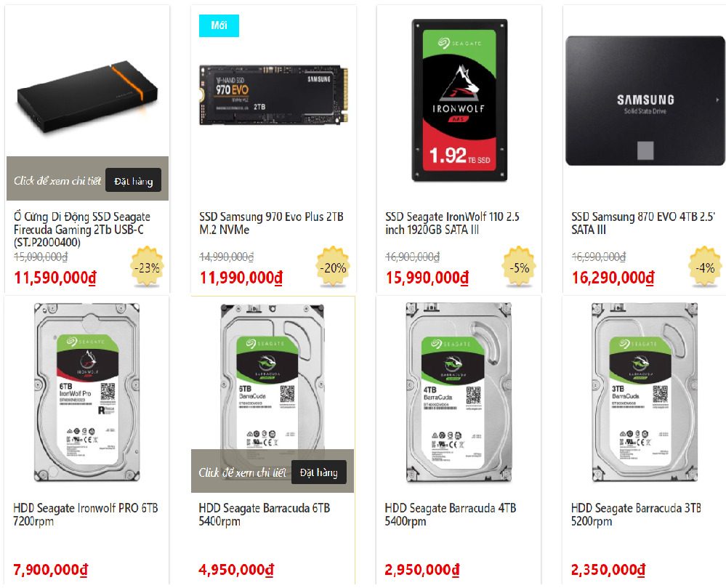
Task: Open the Barracuda 3TB drive image
Action: click(645, 392)
